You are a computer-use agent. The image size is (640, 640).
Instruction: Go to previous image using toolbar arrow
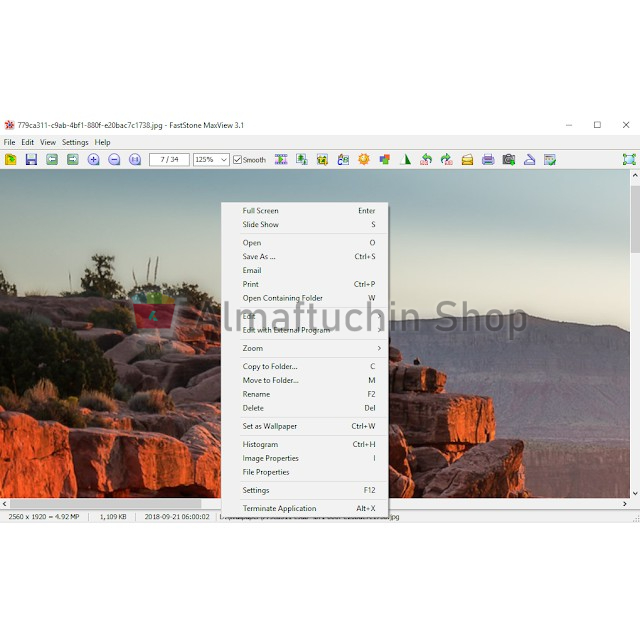pos(52,159)
